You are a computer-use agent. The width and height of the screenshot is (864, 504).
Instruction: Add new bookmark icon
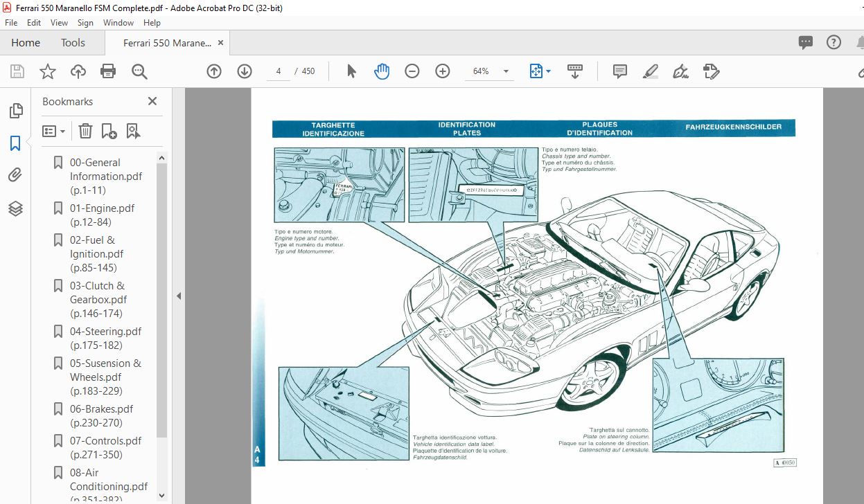(109, 131)
